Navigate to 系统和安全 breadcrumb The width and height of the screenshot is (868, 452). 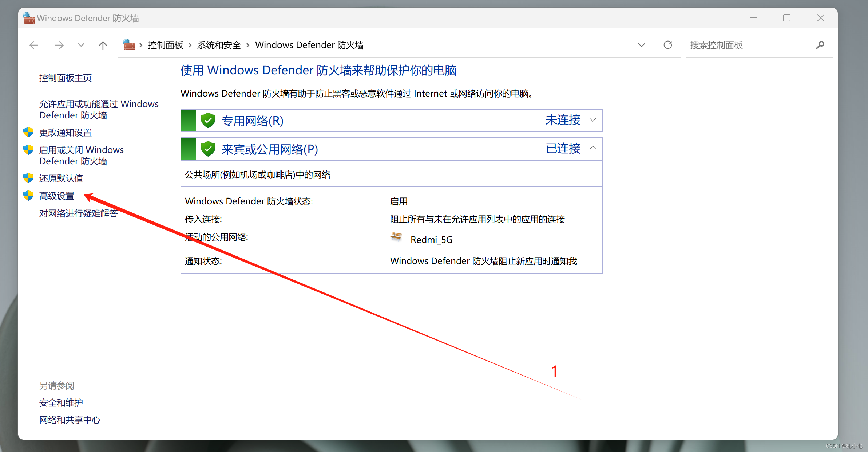tap(219, 45)
